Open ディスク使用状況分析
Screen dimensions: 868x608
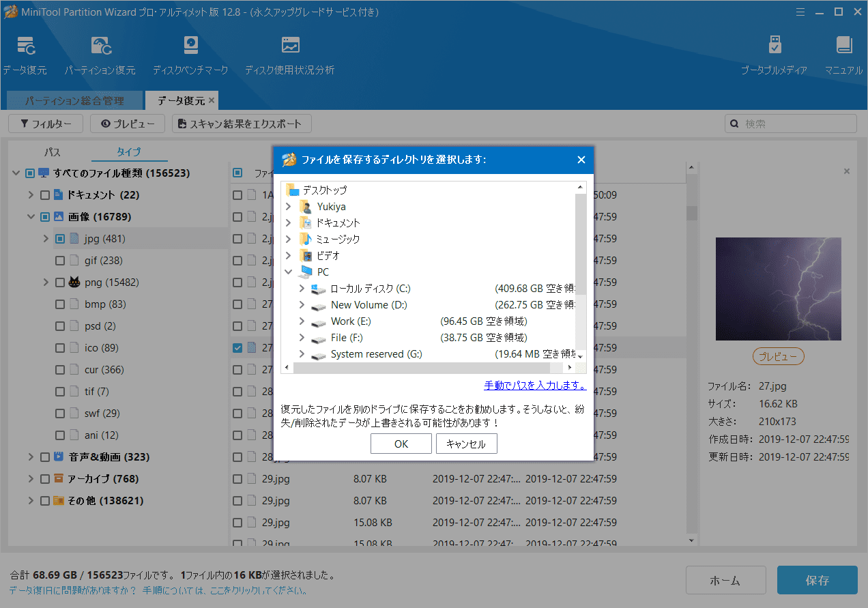pos(289,55)
